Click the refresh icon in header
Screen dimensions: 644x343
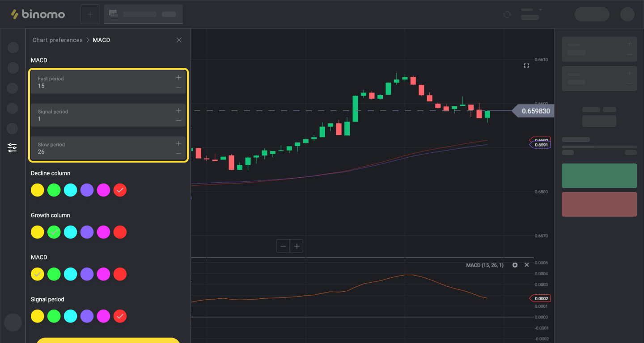(507, 14)
